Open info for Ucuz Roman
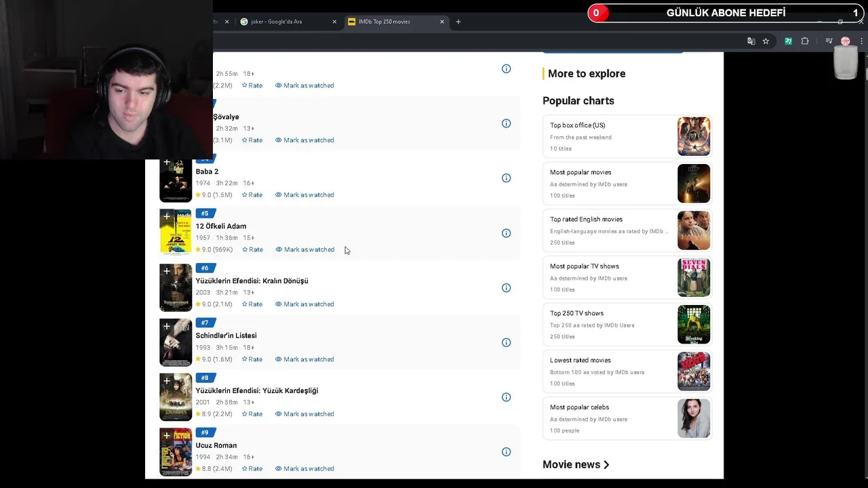Screen dimensions: 868x488 click(x=506, y=452)
